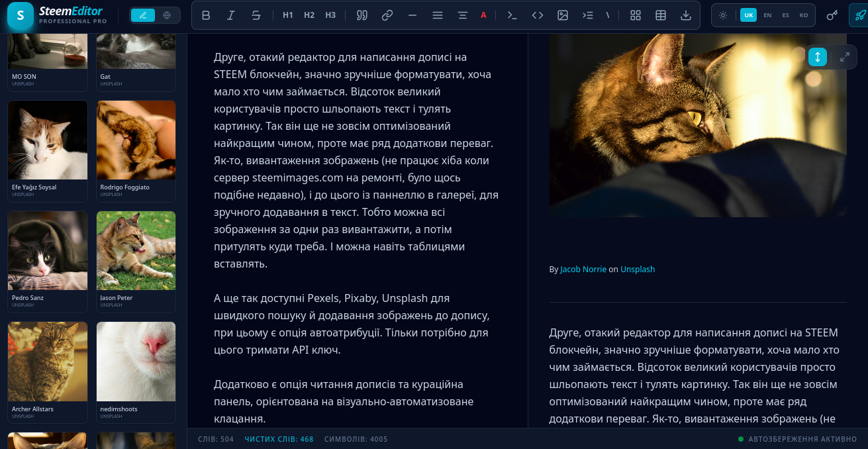The height and width of the screenshot is (449, 868).
Task: Place cursor in paragraph starting 'Додатково є опція'
Action: pos(344,401)
